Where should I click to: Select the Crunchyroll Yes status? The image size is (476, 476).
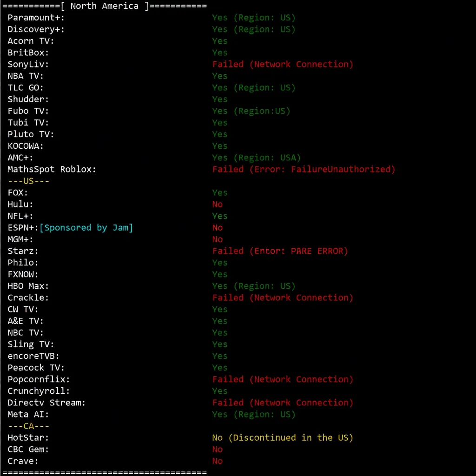(219, 391)
